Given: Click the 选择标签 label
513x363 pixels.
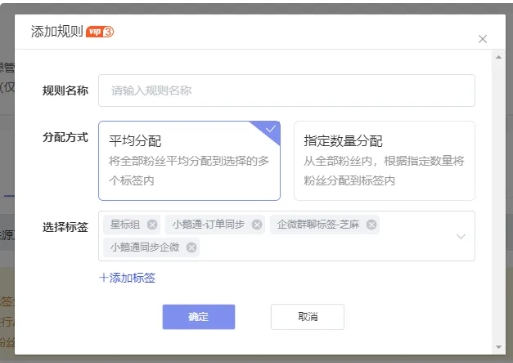Looking at the screenshot, I should click(x=65, y=227).
